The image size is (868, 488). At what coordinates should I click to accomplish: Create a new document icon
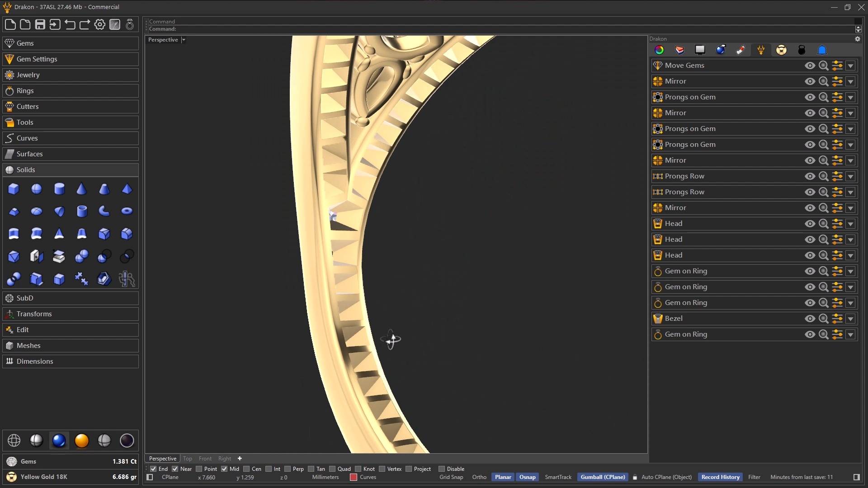10,24
